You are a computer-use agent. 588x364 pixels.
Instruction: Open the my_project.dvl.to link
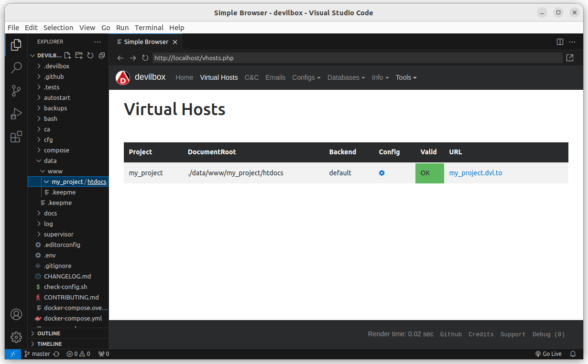click(x=475, y=173)
